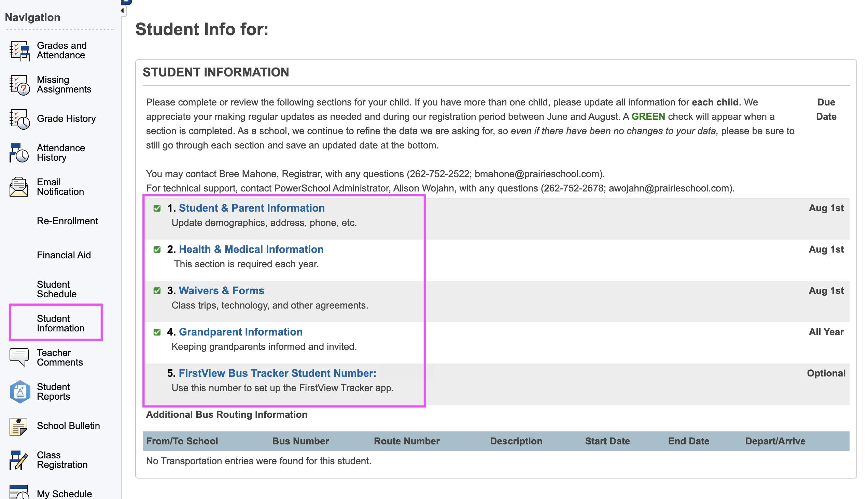Open Class Registration in navigation
Image resolution: width=868 pixels, height=499 pixels.
[x=62, y=460]
